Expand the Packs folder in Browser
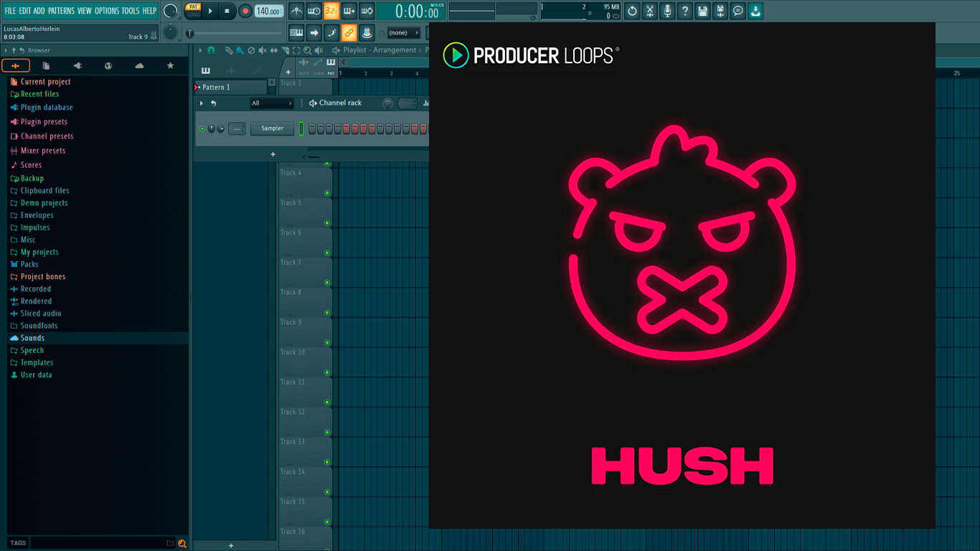 29,264
